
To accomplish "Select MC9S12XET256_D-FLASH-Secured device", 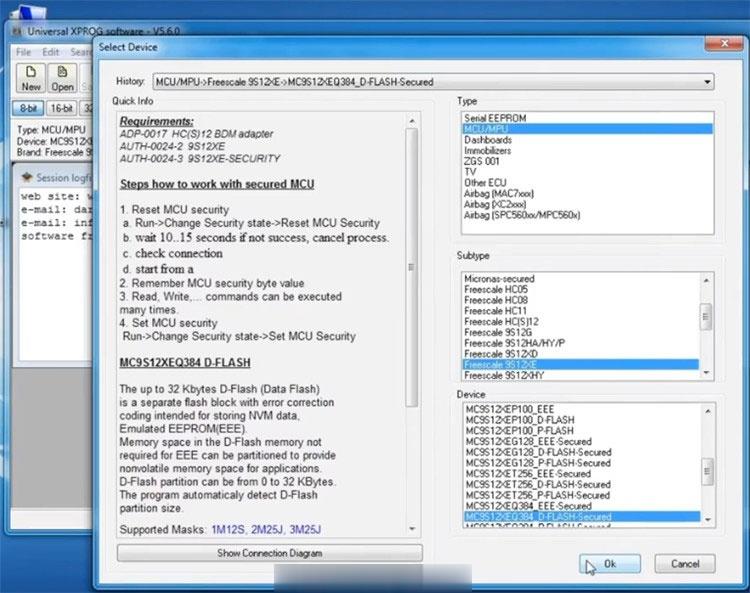I will click(582, 484).
